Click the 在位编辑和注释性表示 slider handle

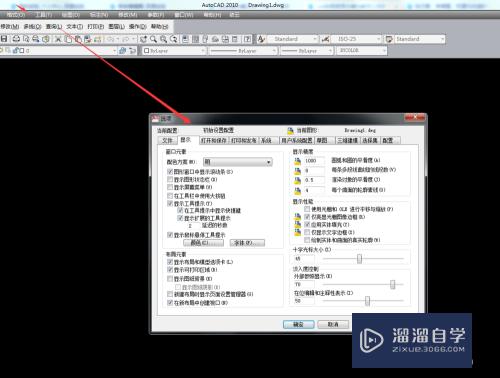367,301
